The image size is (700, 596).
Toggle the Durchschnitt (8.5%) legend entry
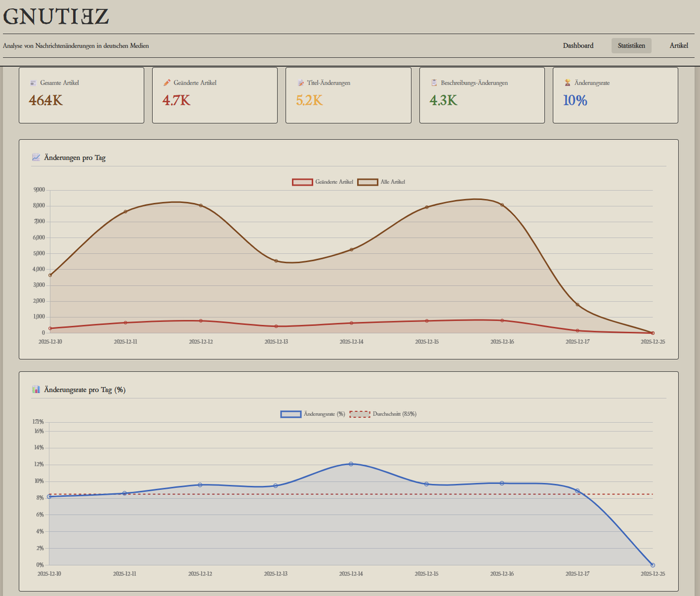tap(383, 414)
